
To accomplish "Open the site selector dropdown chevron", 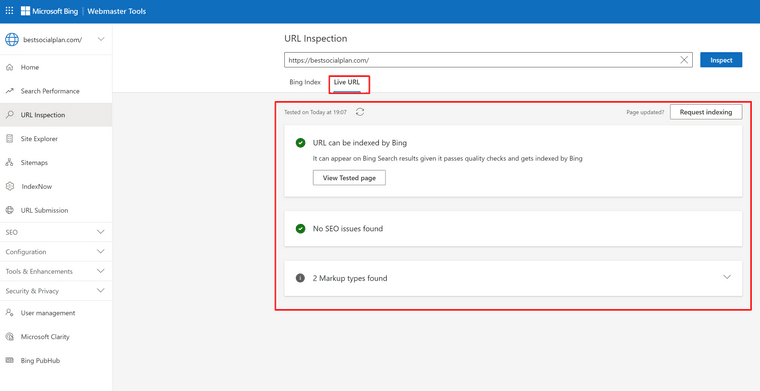I will point(101,39).
